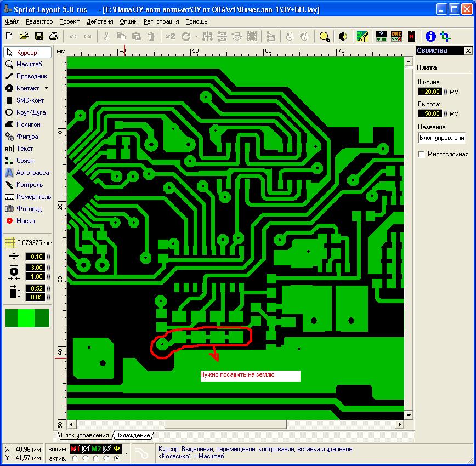The image size is (476, 466).
Task: Click the save diskette toolbar icon
Action: tap(39, 36)
